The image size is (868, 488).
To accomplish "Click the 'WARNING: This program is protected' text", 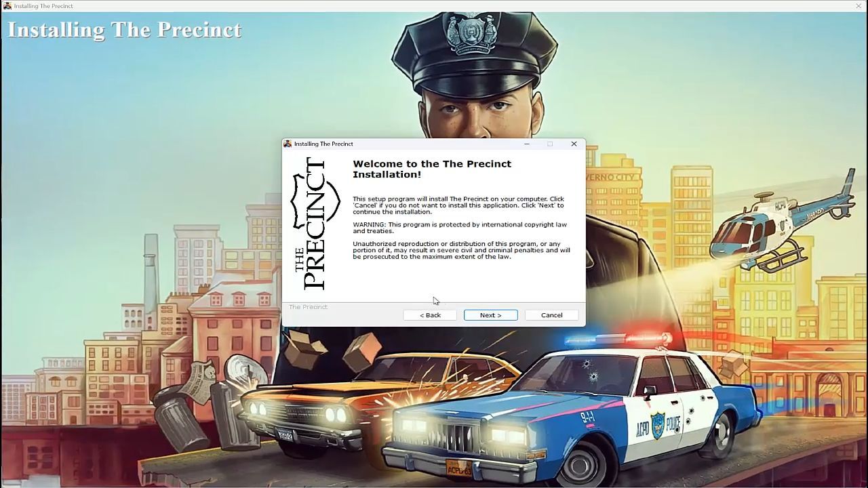I will 460,228.
